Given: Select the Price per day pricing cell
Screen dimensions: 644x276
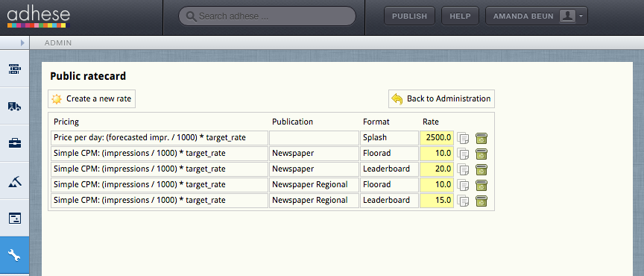Looking at the screenshot, I should [x=160, y=138].
